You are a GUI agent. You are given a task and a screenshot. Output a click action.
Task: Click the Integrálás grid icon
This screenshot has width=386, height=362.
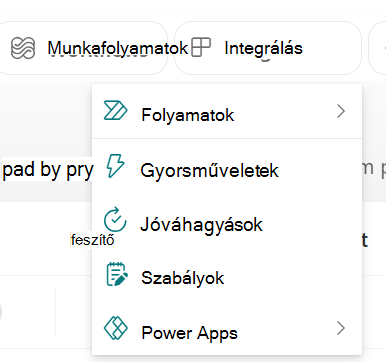[201, 47]
